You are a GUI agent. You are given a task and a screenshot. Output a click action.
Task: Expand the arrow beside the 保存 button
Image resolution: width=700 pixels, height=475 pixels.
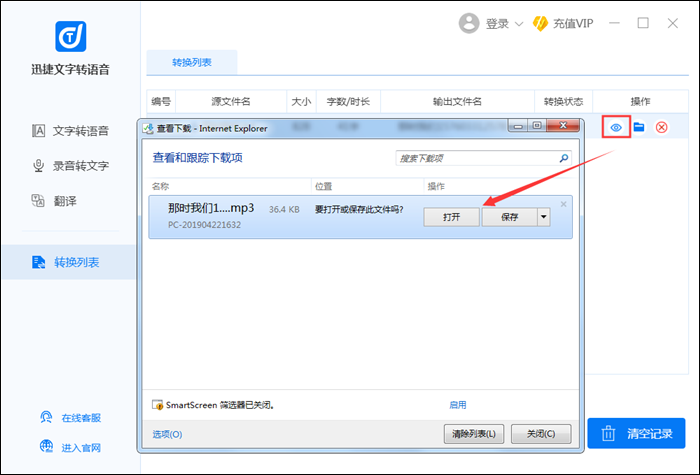(x=544, y=217)
